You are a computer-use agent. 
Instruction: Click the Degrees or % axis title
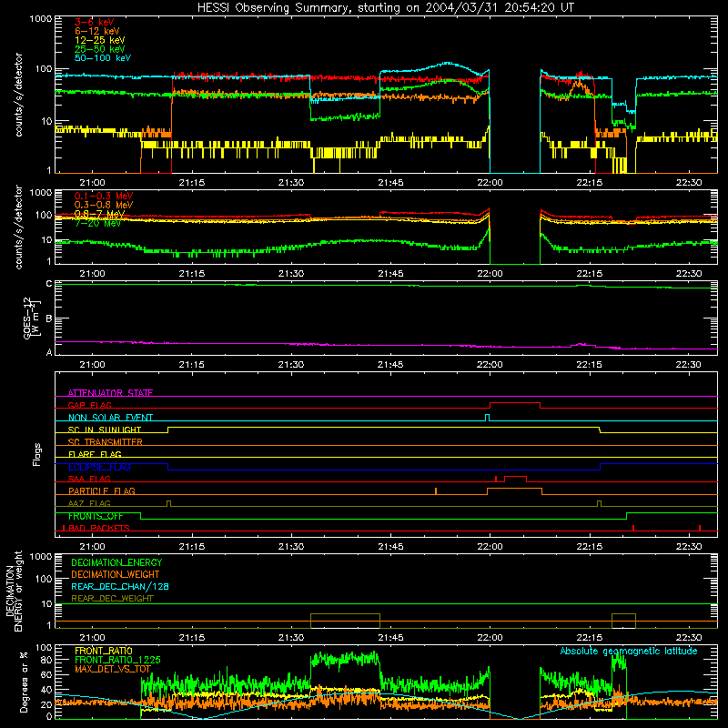(24, 682)
